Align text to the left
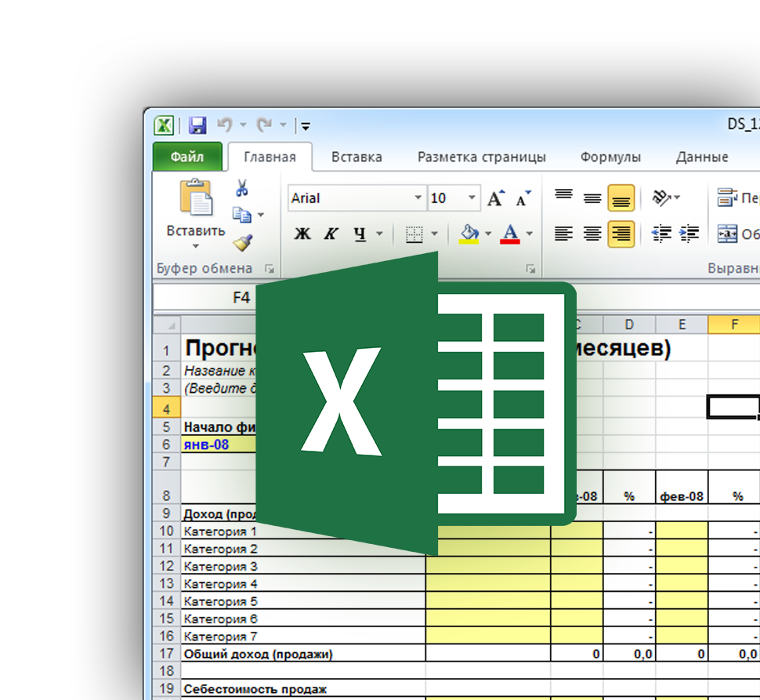The height and width of the screenshot is (700, 760). [563, 234]
